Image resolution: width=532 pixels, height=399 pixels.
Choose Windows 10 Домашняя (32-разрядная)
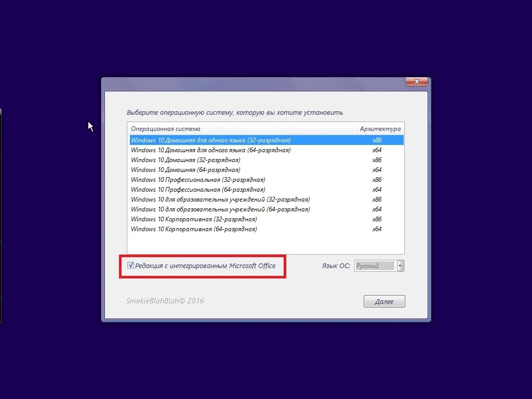click(x=267, y=160)
